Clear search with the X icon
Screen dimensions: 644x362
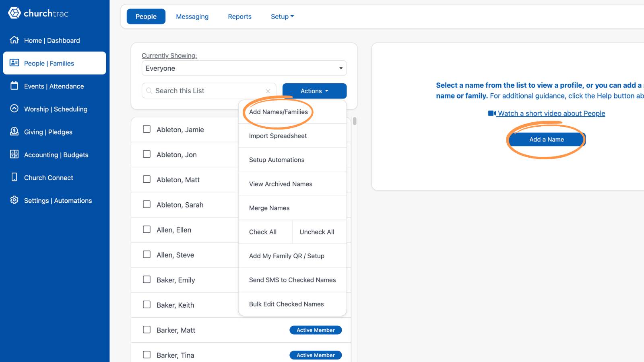(268, 91)
